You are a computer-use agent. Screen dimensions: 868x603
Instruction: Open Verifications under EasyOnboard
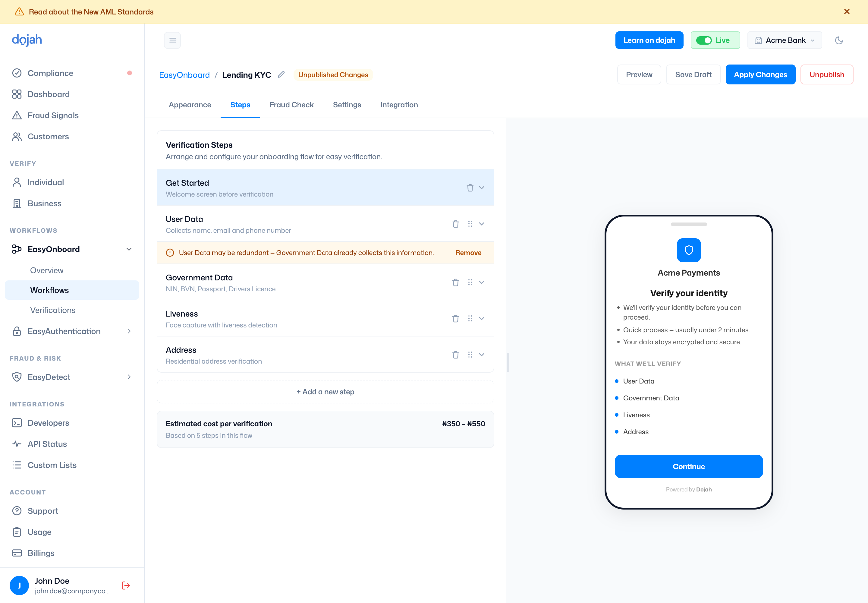click(72, 310)
